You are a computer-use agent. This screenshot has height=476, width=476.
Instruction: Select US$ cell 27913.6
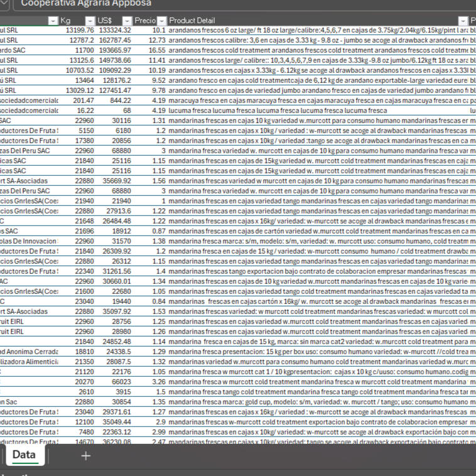114,211
